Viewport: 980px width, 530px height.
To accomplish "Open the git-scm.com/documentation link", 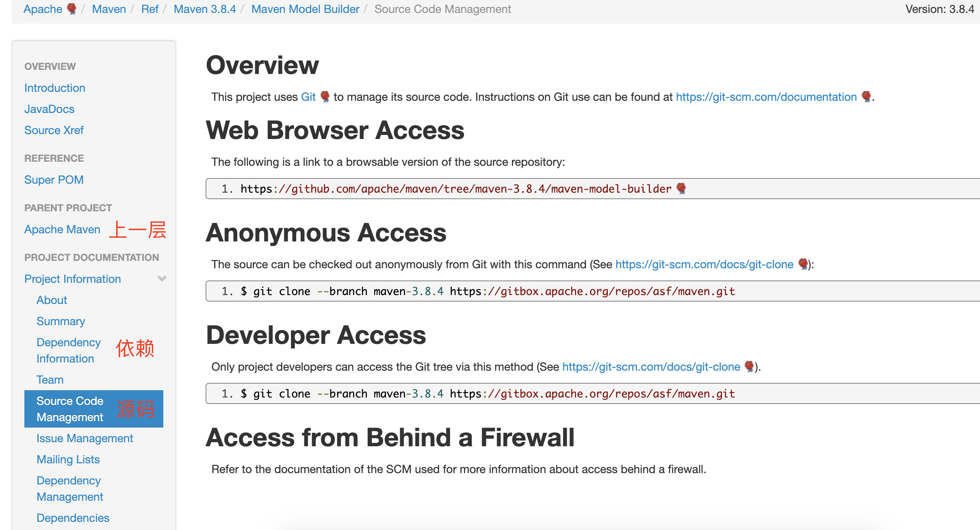I will 766,97.
